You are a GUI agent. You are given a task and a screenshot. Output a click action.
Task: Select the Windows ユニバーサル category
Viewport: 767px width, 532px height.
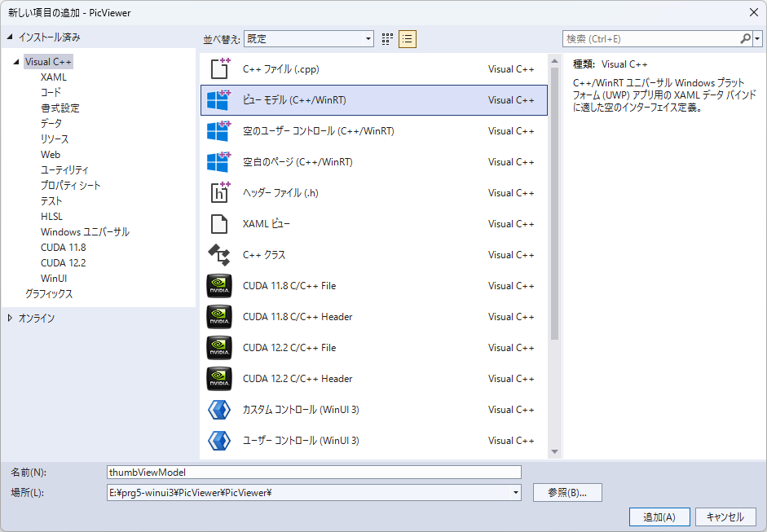[x=85, y=232]
